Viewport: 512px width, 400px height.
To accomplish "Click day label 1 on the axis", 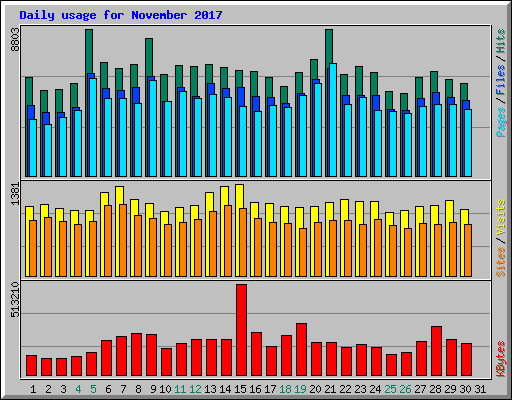I will 33,389.
